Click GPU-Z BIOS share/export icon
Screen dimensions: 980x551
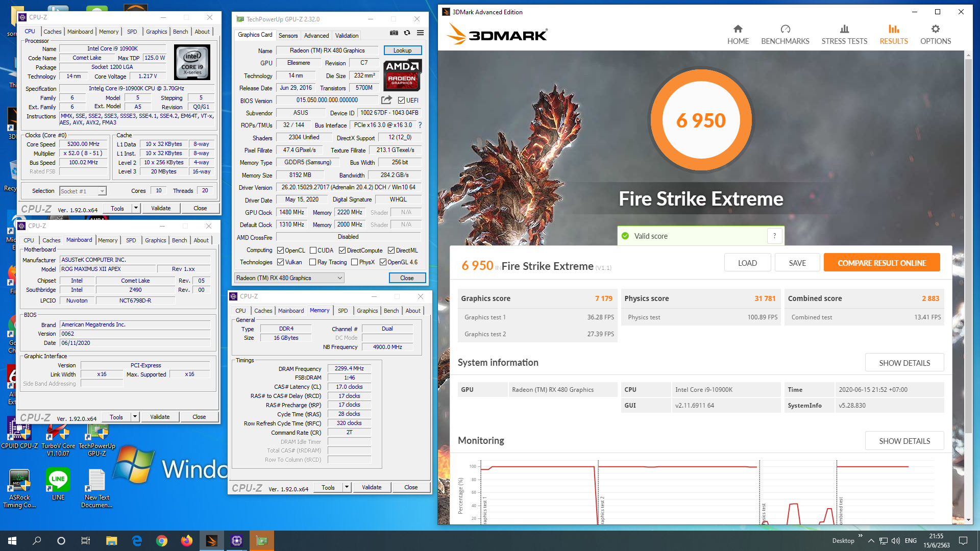387,100
